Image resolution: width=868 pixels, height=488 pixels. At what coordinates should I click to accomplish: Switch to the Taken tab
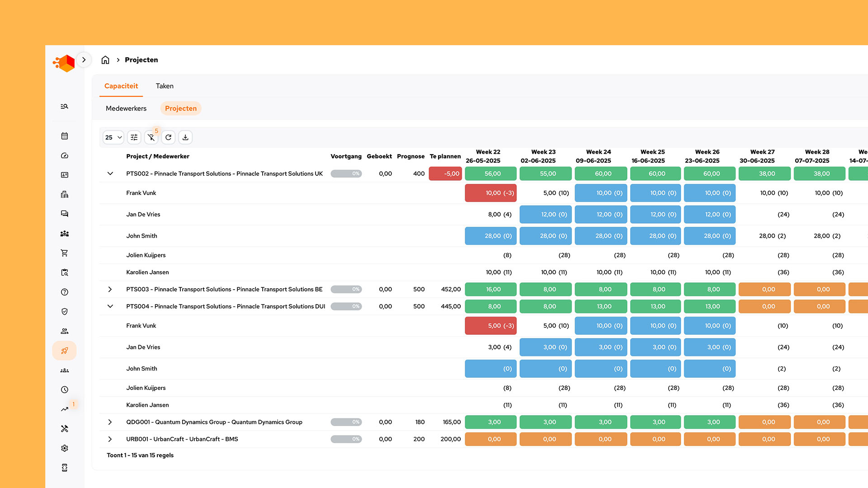tap(165, 86)
